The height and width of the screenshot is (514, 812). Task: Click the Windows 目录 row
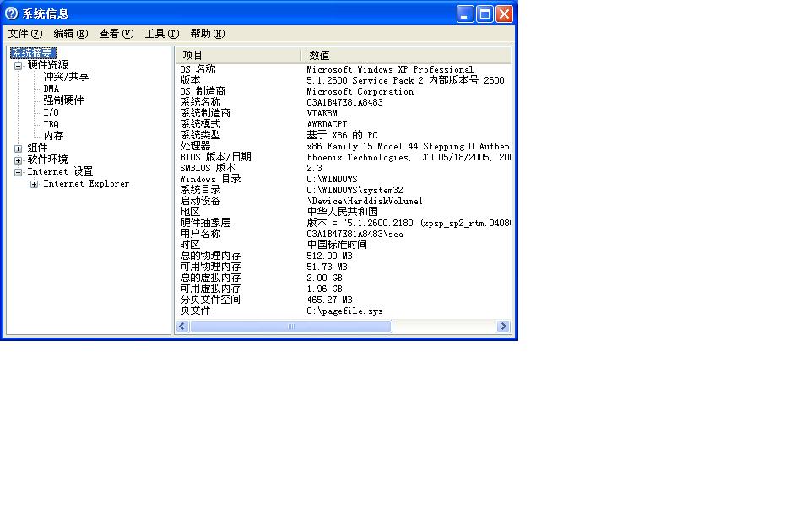(344, 179)
